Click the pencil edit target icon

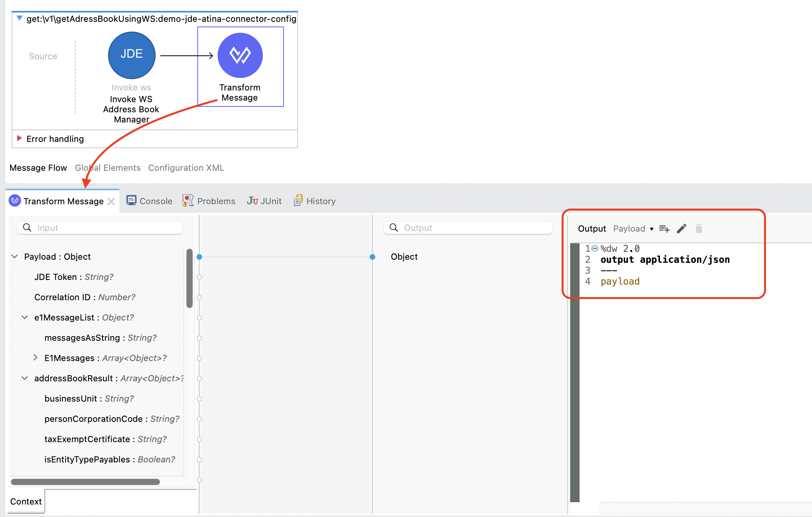pyautogui.click(x=681, y=228)
